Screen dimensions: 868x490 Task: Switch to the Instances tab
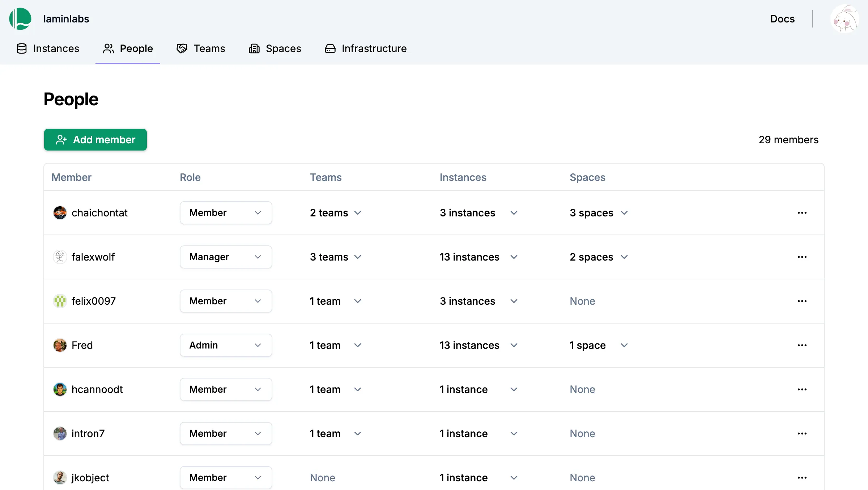coord(48,48)
